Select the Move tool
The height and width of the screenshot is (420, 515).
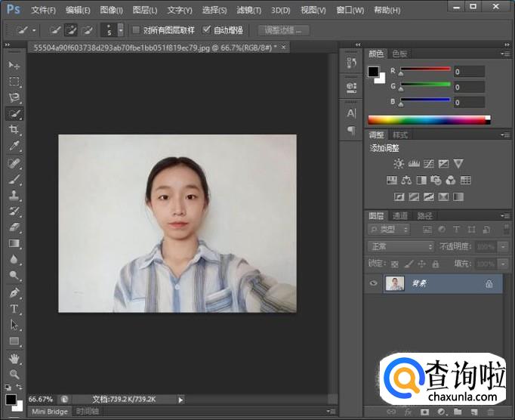[x=14, y=66]
